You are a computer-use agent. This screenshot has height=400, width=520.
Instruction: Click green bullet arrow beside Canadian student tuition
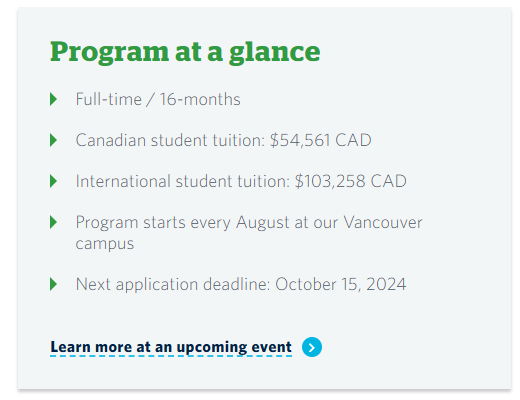coord(53,140)
